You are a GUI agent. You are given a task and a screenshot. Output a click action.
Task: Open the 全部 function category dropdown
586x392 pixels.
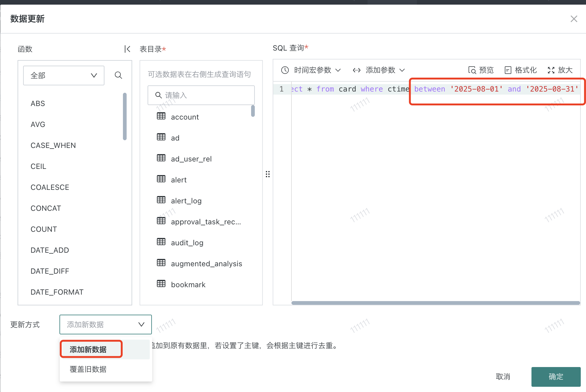[x=64, y=76]
